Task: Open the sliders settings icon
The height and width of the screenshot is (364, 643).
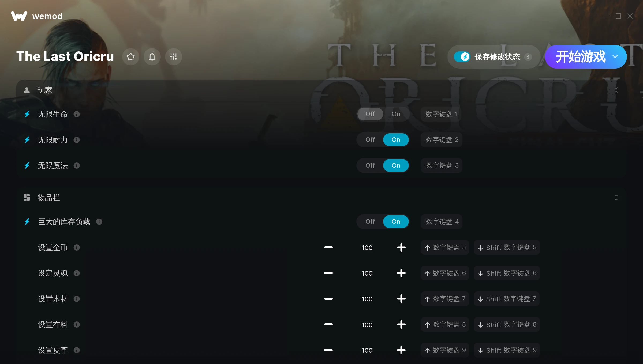Action: click(x=174, y=57)
